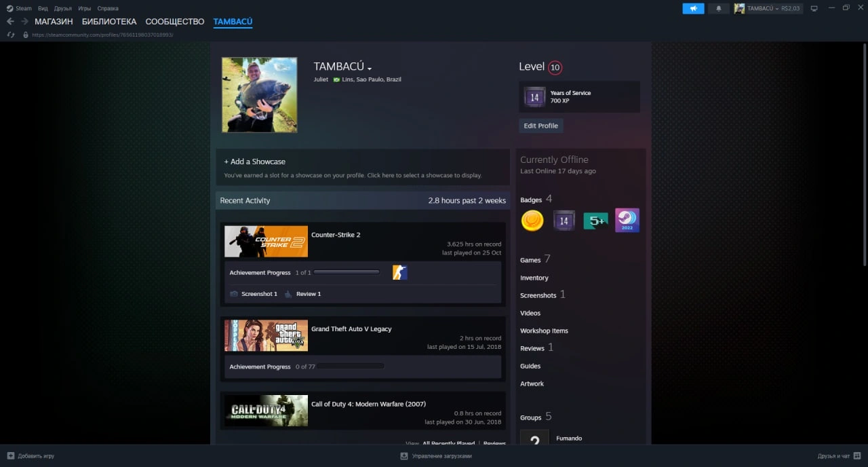Expand the account menu TAMBACÚ R$2,03
Image resolution: width=868 pixels, height=467 pixels.
[x=773, y=8]
